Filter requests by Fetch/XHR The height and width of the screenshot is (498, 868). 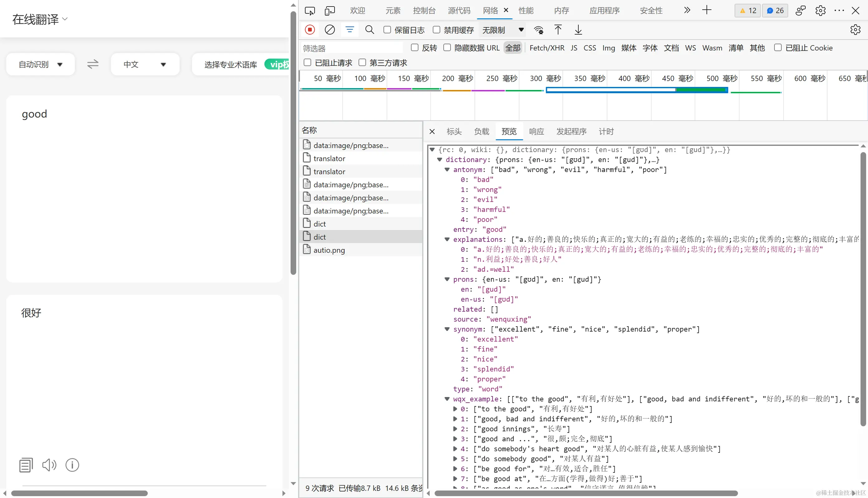[547, 48]
